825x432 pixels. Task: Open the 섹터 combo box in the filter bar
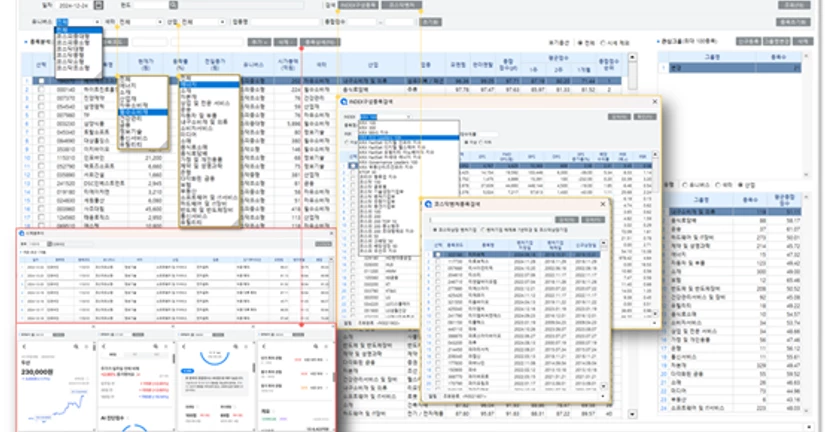tap(140, 22)
